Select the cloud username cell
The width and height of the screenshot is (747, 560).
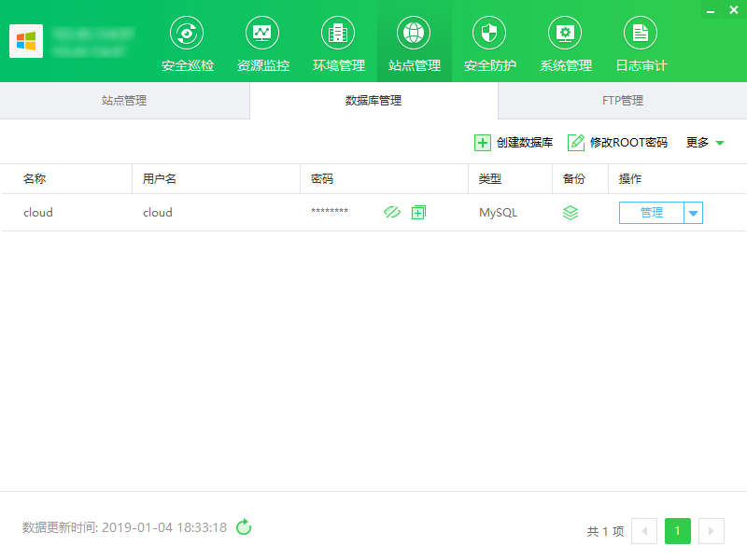coord(158,213)
